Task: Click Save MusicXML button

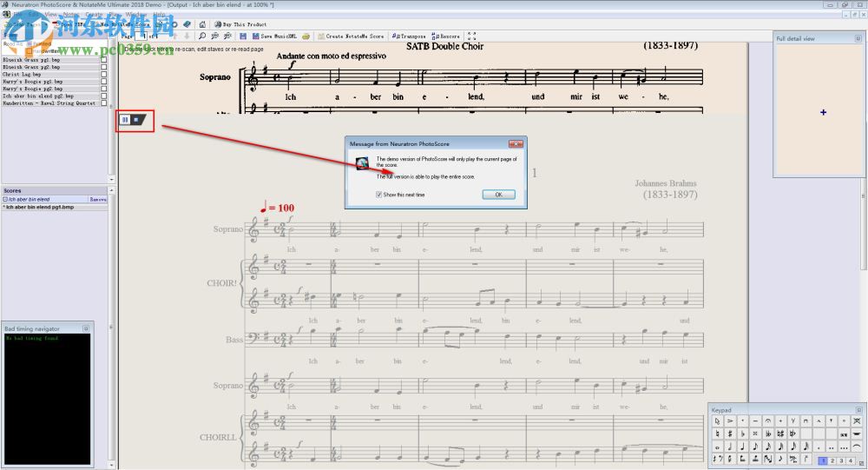Action: click(274, 36)
